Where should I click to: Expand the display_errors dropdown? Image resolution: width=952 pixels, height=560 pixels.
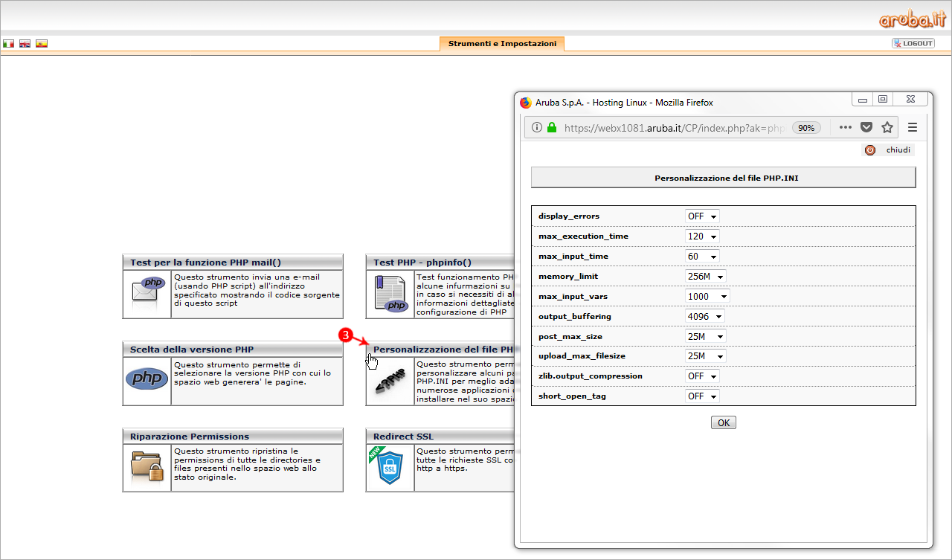702,216
